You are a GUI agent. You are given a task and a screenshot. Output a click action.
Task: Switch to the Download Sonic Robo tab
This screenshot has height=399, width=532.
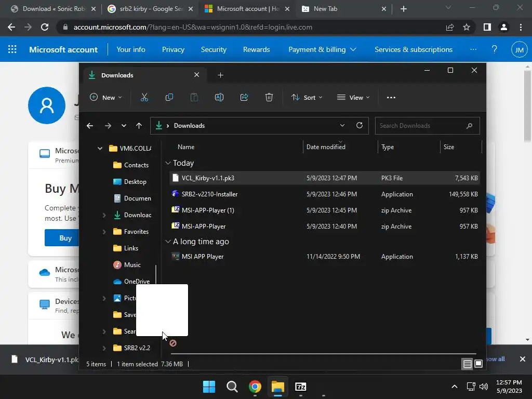point(54,9)
